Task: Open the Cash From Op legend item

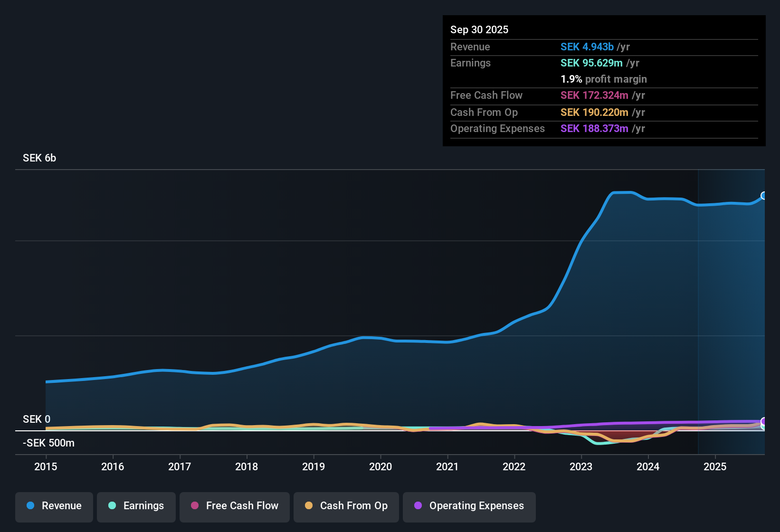Action: pyautogui.click(x=346, y=506)
